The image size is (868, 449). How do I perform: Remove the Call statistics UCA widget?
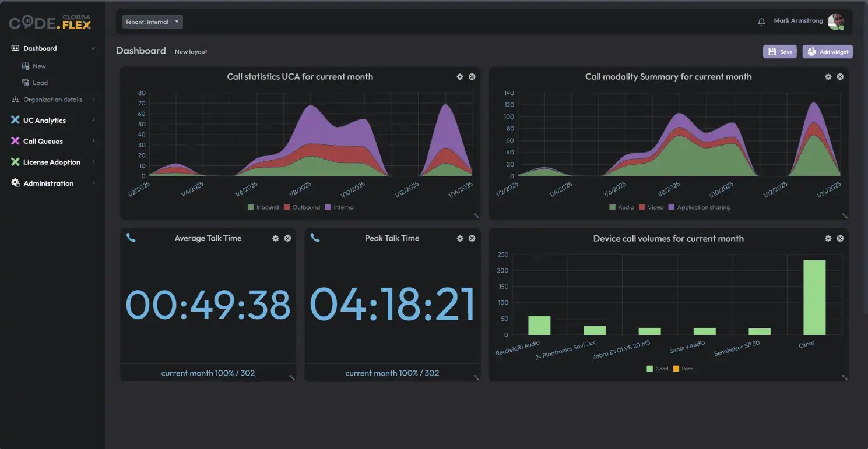click(x=472, y=77)
